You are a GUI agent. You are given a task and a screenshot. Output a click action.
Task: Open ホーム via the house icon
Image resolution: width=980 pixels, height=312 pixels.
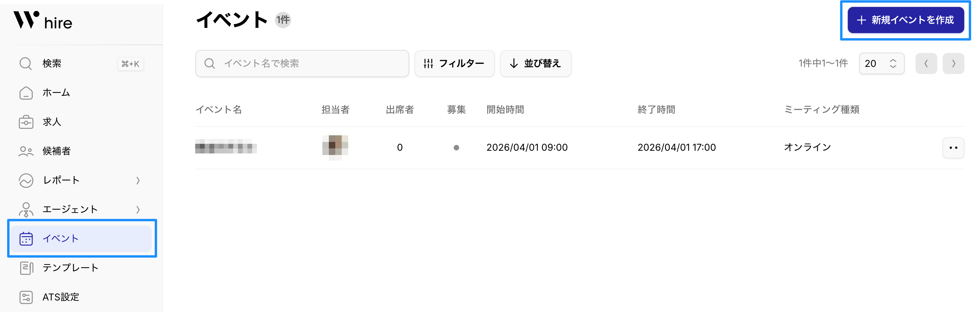click(26, 93)
